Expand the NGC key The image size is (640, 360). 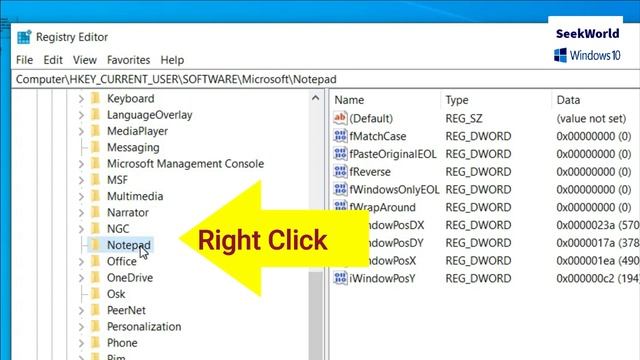81,229
